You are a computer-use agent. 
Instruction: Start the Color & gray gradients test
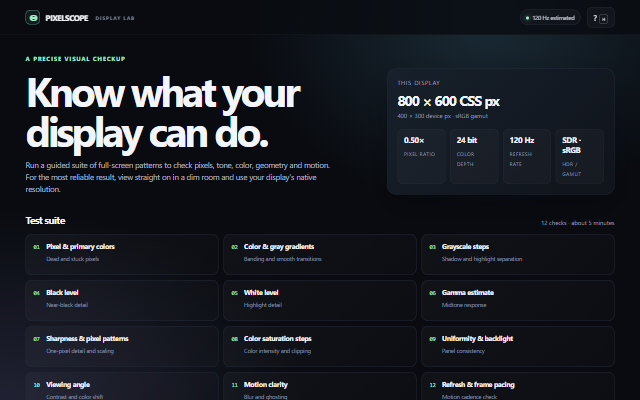click(320, 254)
